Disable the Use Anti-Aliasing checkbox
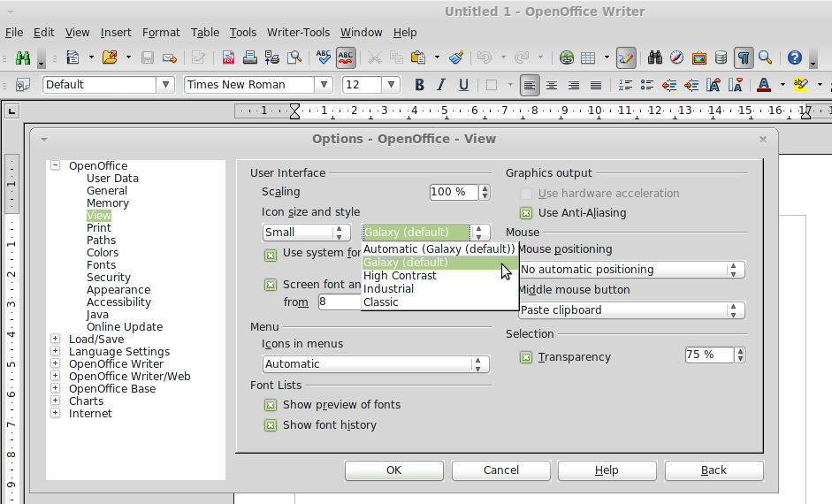The width and height of the screenshot is (832, 504). [526, 213]
